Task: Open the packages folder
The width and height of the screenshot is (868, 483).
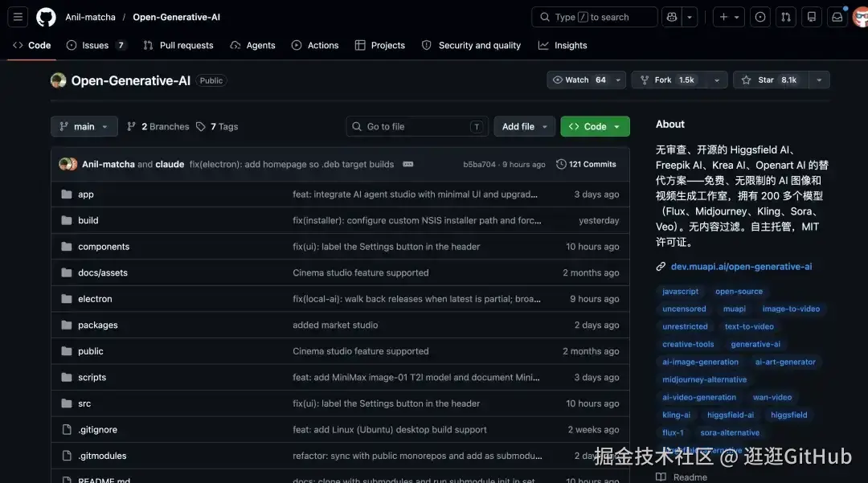Action: coord(97,325)
